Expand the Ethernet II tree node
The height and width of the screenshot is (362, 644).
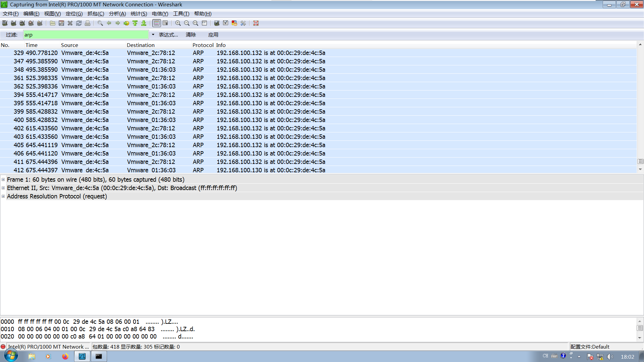click(3, 188)
